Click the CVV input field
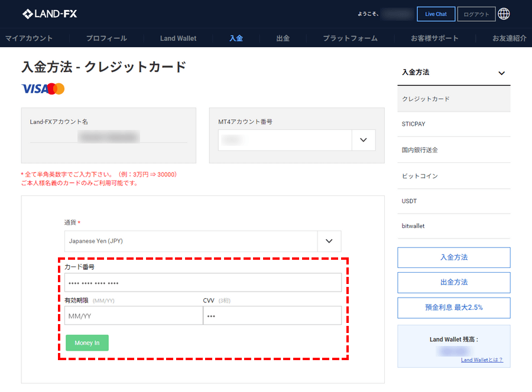The width and height of the screenshot is (532, 392). coord(272,315)
